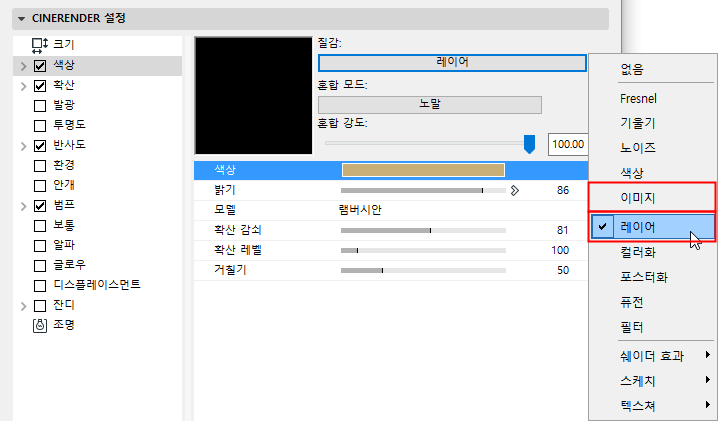Click the 확산 레벨 value 100
This screenshot has width=718, height=421.
[560, 250]
